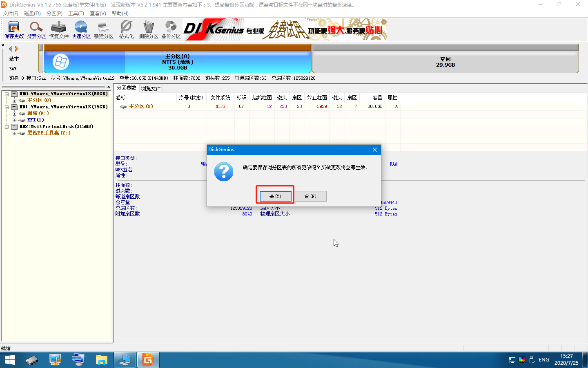Click the 恢复文件 recover files icon
Image resolution: width=588 pixels, height=368 pixels.
(59, 30)
